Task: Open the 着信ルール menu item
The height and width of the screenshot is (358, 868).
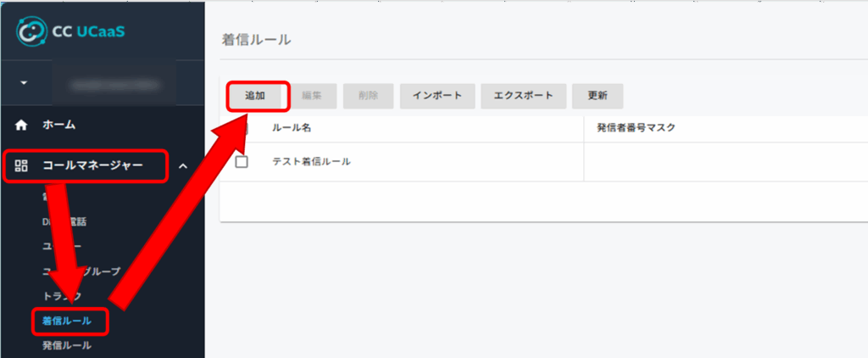Action: pos(67,321)
